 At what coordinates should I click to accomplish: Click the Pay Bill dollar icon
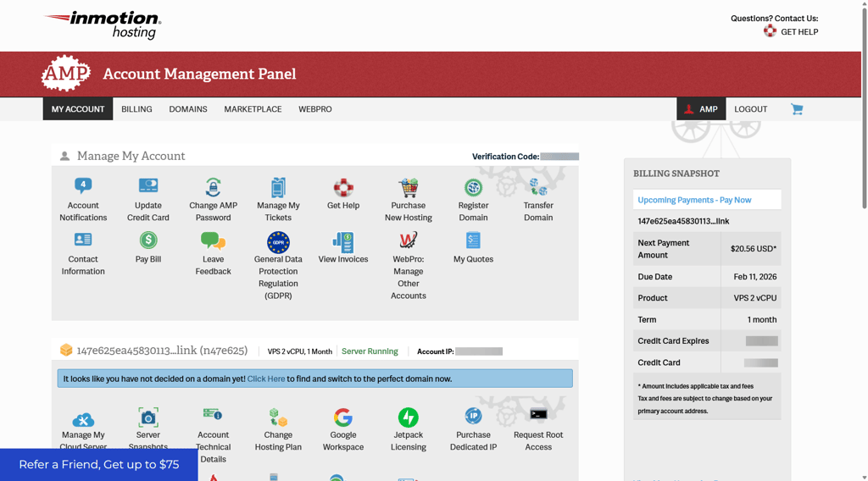pyautogui.click(x=147, y=240)
